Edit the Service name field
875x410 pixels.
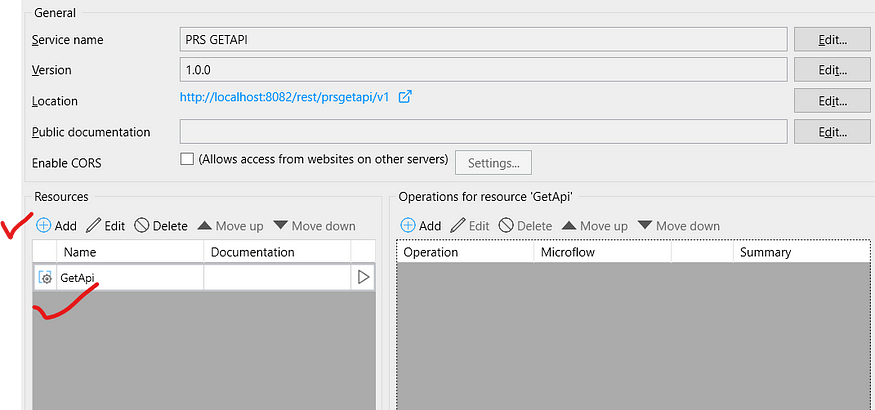pyautogui.click(x=831, y=40)
